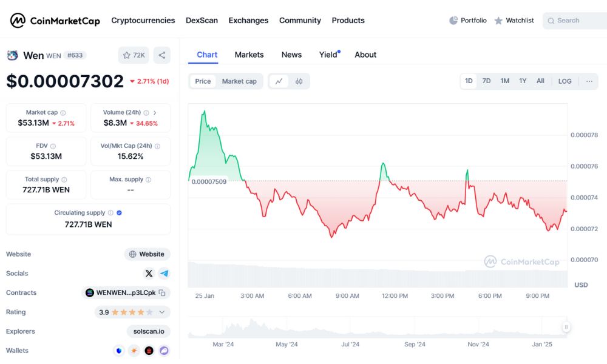The height and width of the screenshot is (364, 607).
Task: Select the 1M time range
Action: click(x=505, y=81)
